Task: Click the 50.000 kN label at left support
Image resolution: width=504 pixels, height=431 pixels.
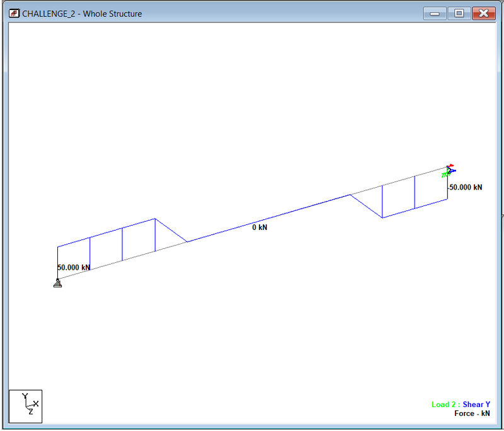Action: (x=74, y=267)
